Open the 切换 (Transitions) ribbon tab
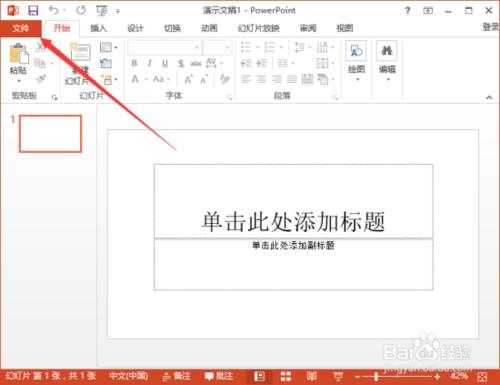 (x=172, y=28)
